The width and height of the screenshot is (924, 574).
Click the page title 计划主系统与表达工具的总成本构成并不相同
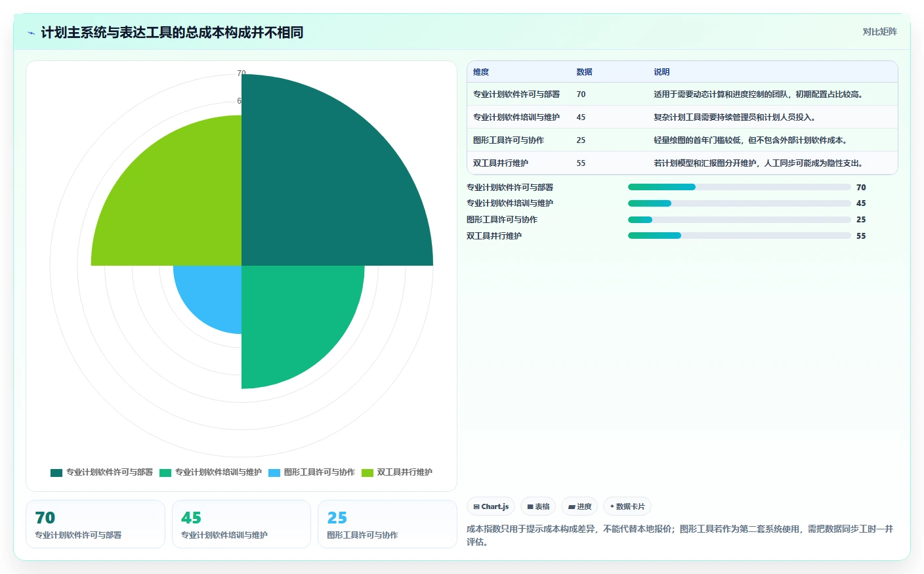pyautogui.click(x=172, y=32)
